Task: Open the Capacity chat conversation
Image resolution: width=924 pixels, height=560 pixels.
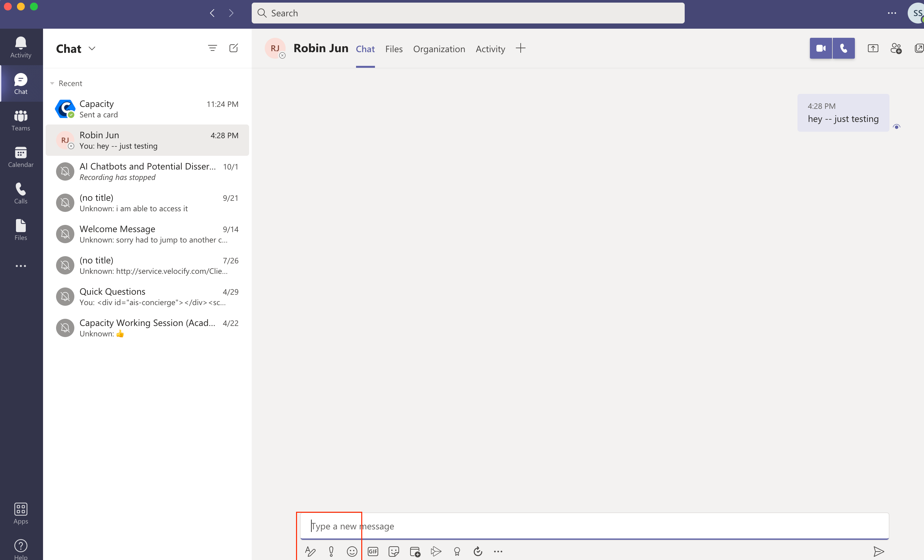Action: 147,109
